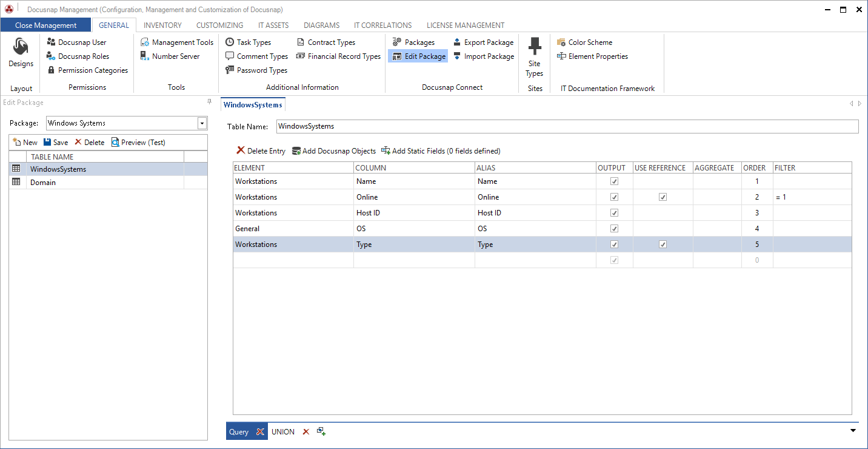Switch to the CUSTOMIZING ribbon tab
868x449 pixels.
tap(219, 25)
